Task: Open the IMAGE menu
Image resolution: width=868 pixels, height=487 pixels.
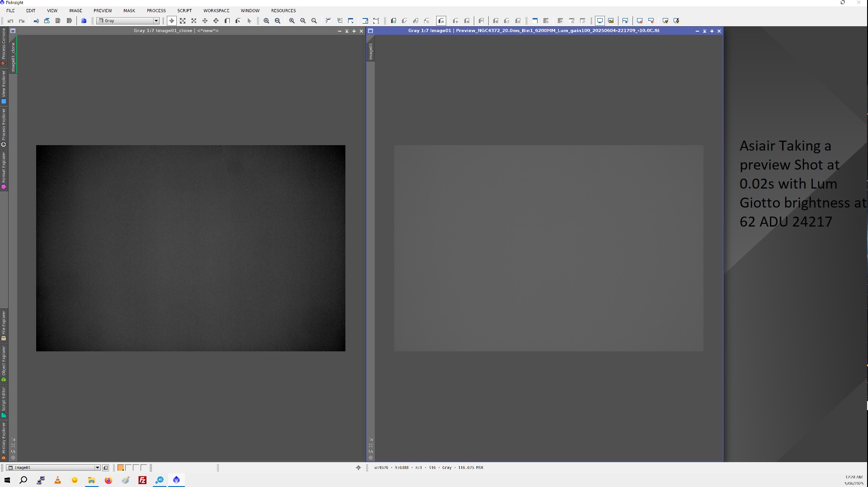Action: [75, 10]
